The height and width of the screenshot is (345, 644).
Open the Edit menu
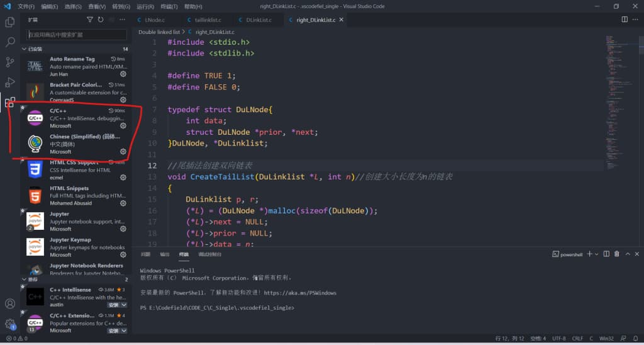[49, 6]
